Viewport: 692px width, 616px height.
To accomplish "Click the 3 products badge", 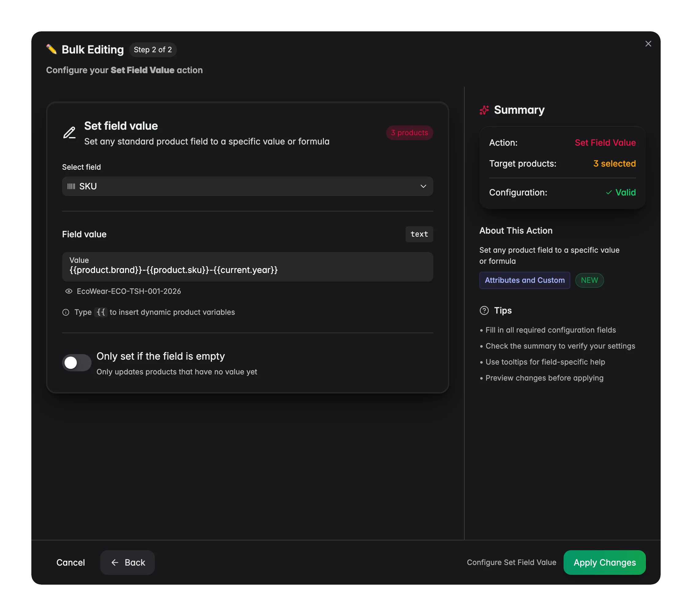I will pos(409,133).
